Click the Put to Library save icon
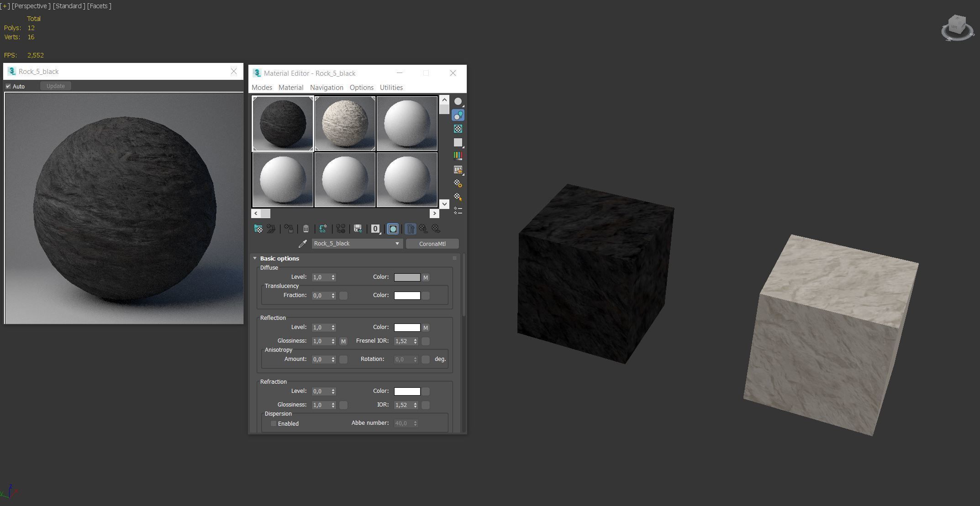This screenshot has width=980, height=506. click(358, 229)
